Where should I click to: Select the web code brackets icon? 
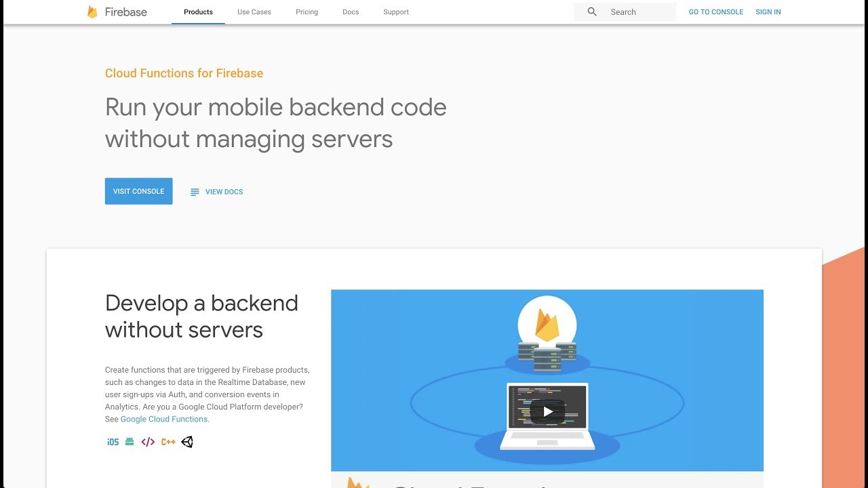(148, 442)
